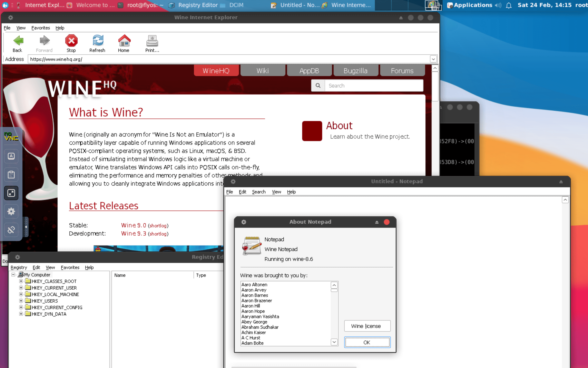Open the Wine 9.3 development link
The height and width of the screenshot is (368, 588).
coord(134,233)
